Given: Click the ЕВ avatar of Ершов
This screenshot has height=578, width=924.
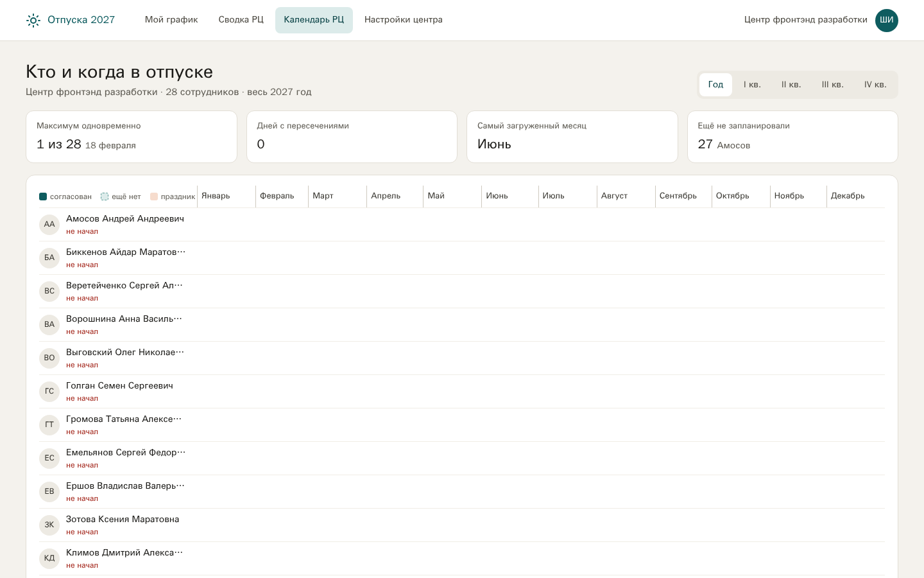Looking at the screenshot, I should pos(49,491).
